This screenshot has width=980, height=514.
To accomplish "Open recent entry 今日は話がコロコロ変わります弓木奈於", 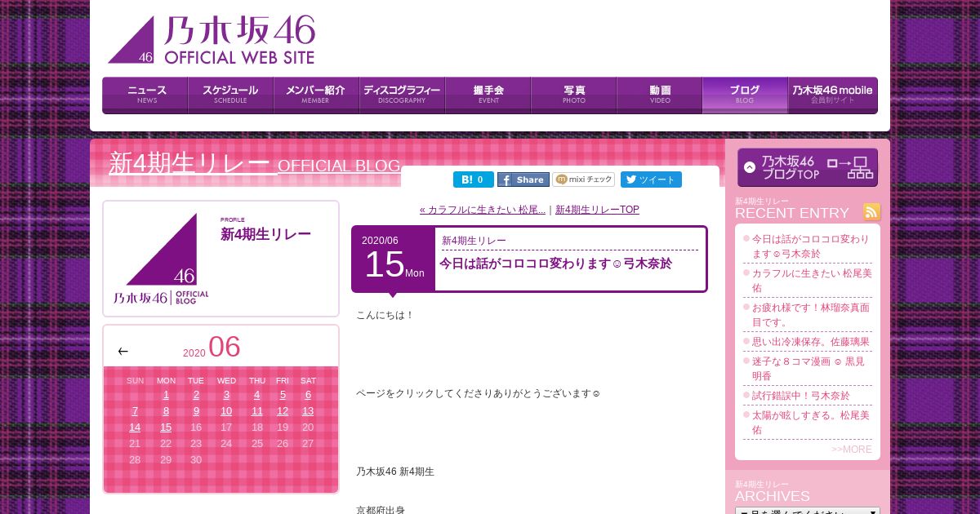I will (811, 246).
